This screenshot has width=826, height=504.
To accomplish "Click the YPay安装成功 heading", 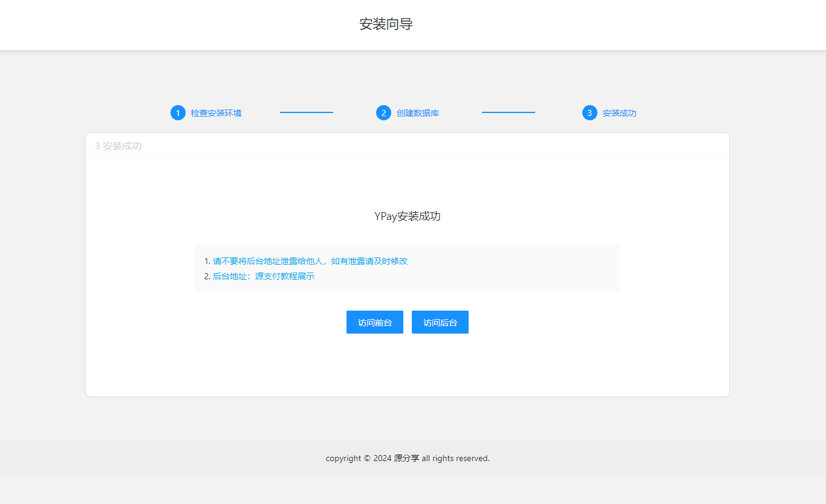I will [x=408, y=216].
